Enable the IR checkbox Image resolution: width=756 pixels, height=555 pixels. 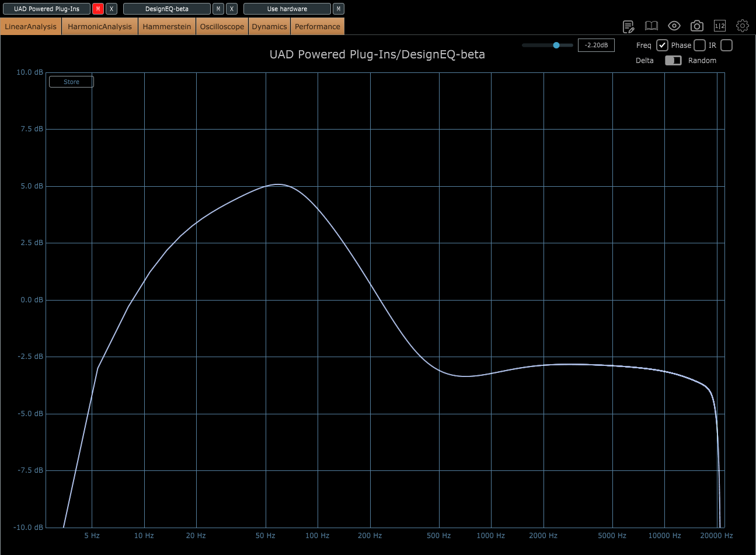click(x=726, y=46)
